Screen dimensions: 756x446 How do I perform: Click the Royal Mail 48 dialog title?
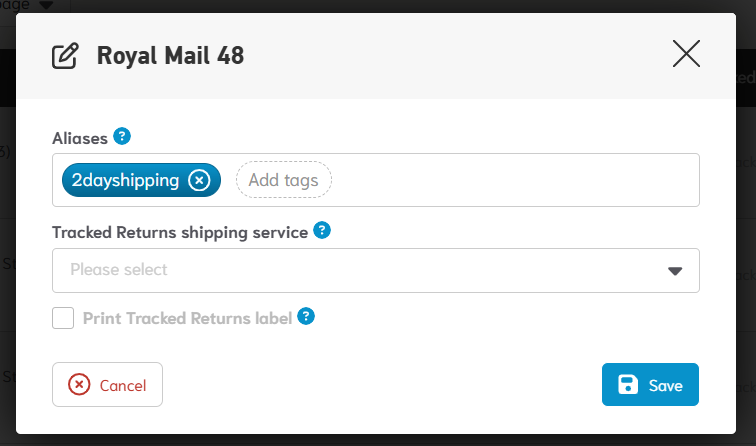170,55
